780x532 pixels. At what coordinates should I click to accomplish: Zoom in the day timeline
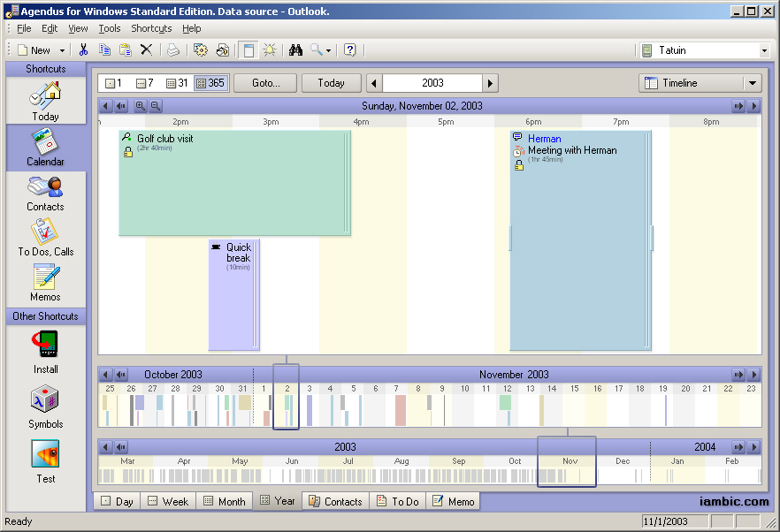[x=141, y=106]
